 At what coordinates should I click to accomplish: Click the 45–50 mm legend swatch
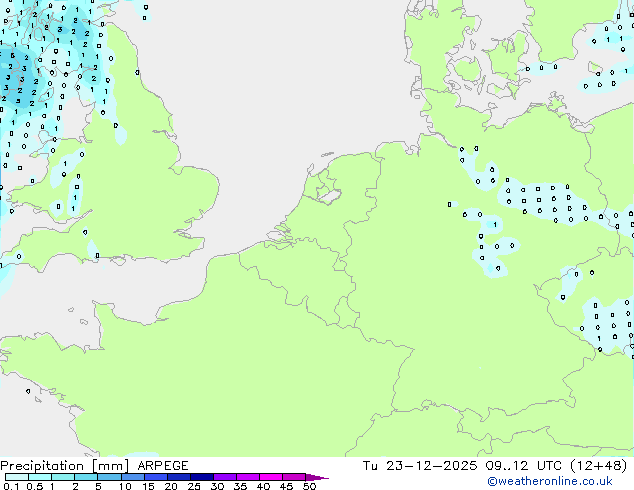[x=294, y=477]
